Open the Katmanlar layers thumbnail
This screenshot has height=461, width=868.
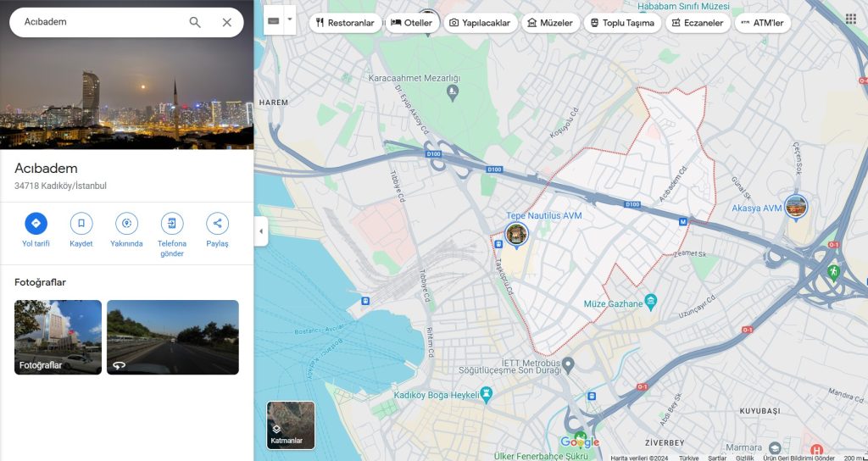coord(291,425)
